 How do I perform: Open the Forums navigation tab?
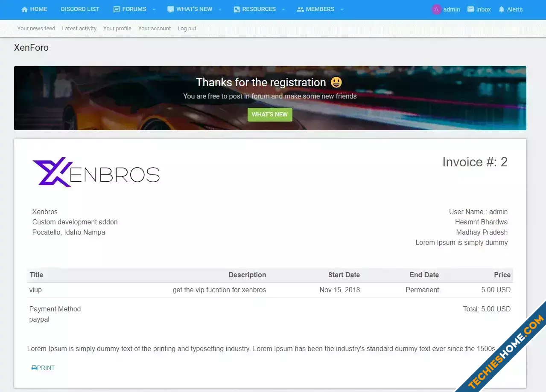pos(130,9)
